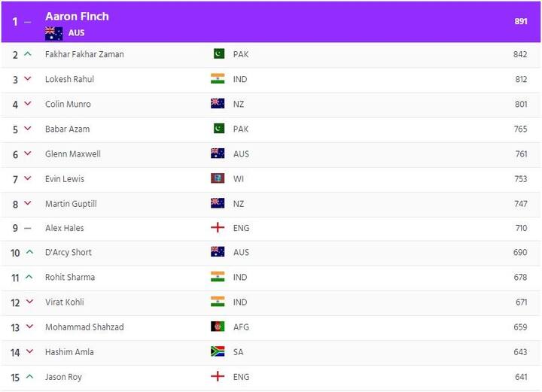Screen dimensions: 542x392
Task: Open Aaron Finch's player profile
Action: click(77, 17)
